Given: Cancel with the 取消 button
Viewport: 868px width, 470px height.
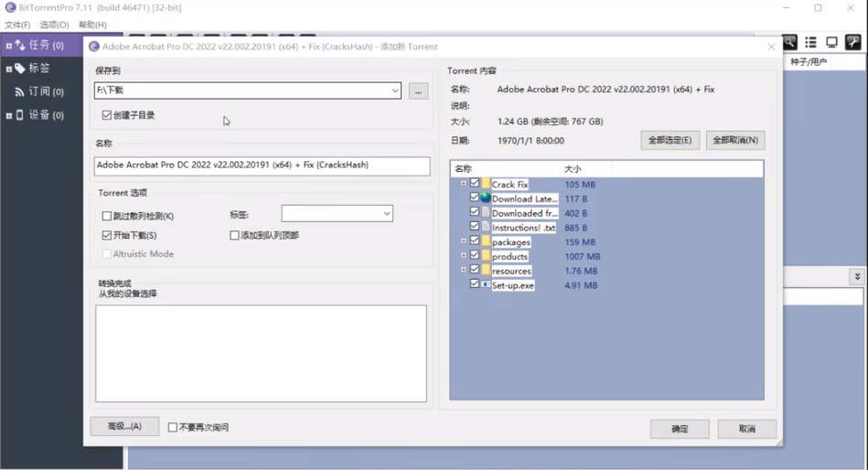Looking at the screenshot, I should [x=746, y=429].
